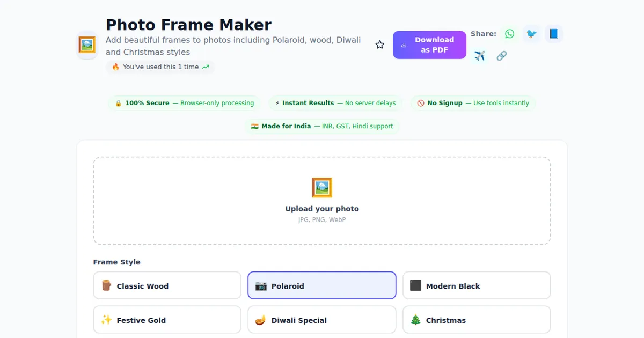Click the framed picture app logo

click(87, 46)
